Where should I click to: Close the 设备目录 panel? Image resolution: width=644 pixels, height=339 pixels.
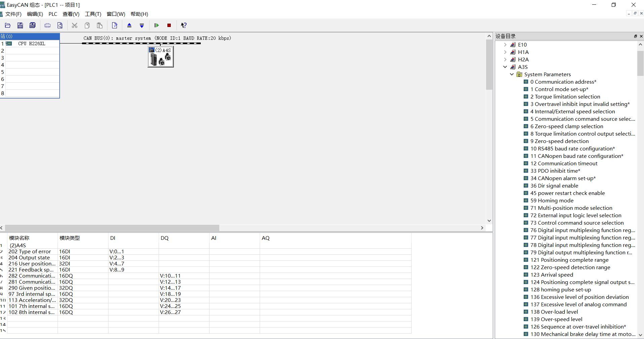(x=641, y=36)
